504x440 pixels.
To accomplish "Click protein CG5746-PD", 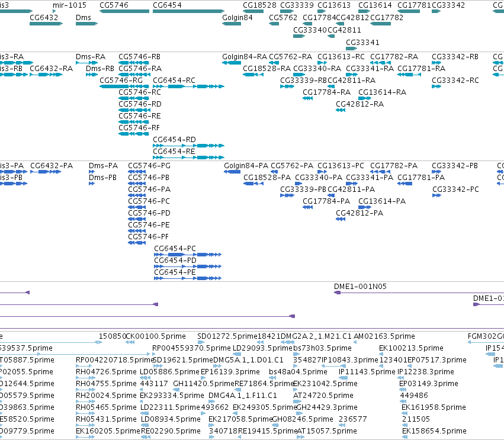I will click(x=137, y=219).
